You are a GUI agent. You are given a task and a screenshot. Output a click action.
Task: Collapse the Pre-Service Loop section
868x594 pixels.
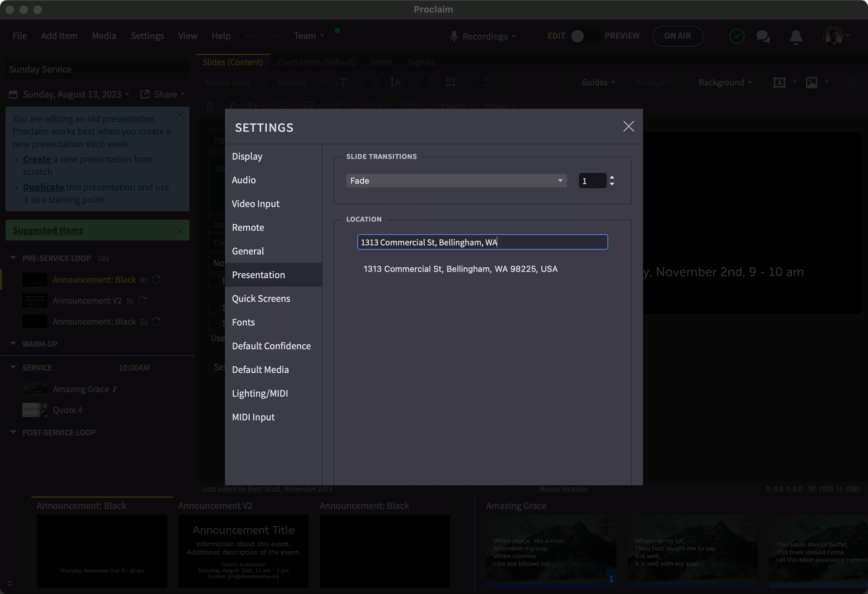coord(13,258)
